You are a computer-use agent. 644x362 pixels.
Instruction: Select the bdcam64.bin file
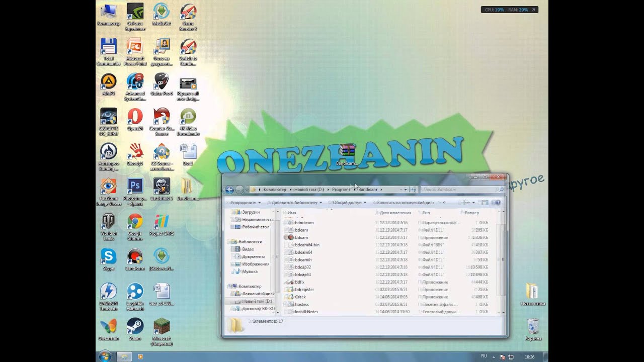[386, 245]
